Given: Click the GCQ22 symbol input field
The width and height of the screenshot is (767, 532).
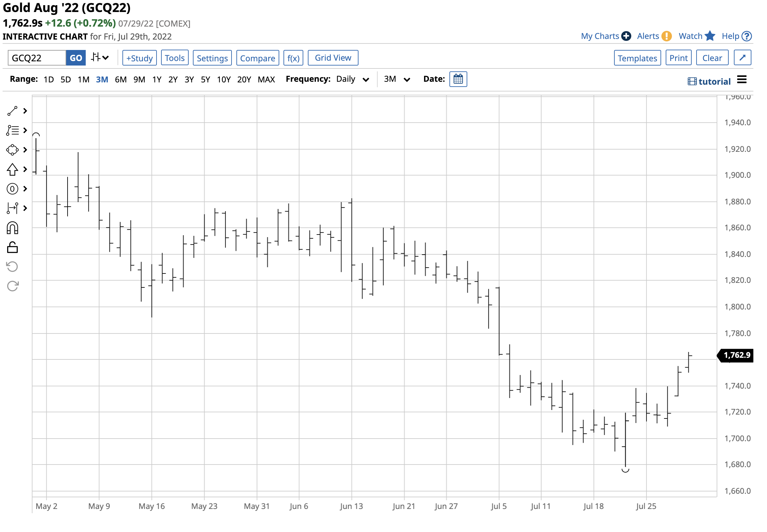Looking at the screenshot, I should click(37, 58).
